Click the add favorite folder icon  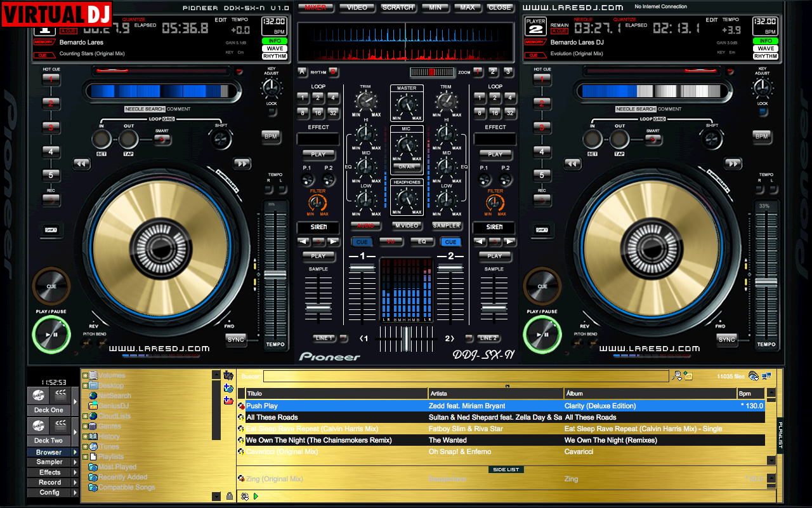228,376
